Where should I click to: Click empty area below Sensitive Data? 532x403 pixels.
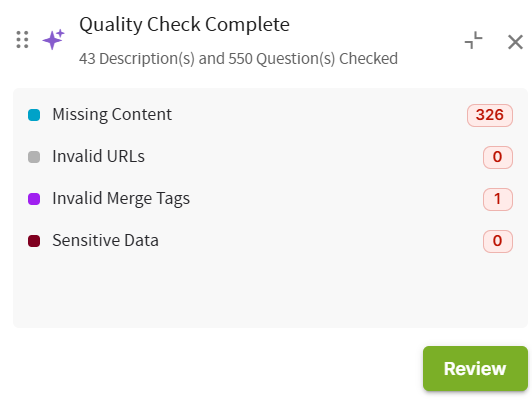270,292
